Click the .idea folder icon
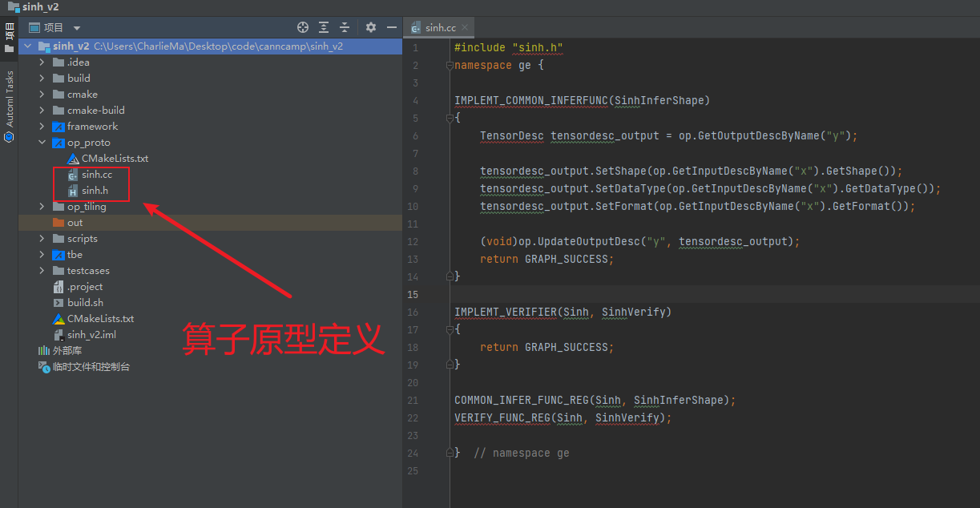The width and height of the screenshot is (980, 508). (58, 62)
